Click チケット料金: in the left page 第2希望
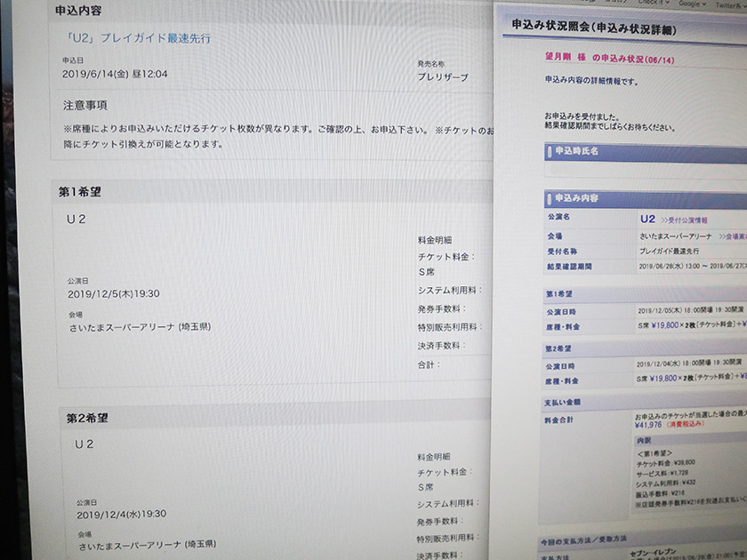The image size is (747, 560). point(445,472)
